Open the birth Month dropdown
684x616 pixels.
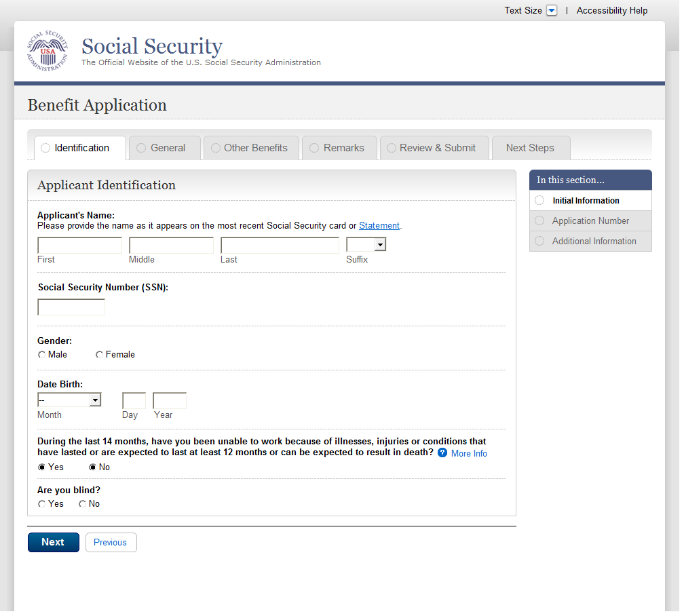coord(95,400)
